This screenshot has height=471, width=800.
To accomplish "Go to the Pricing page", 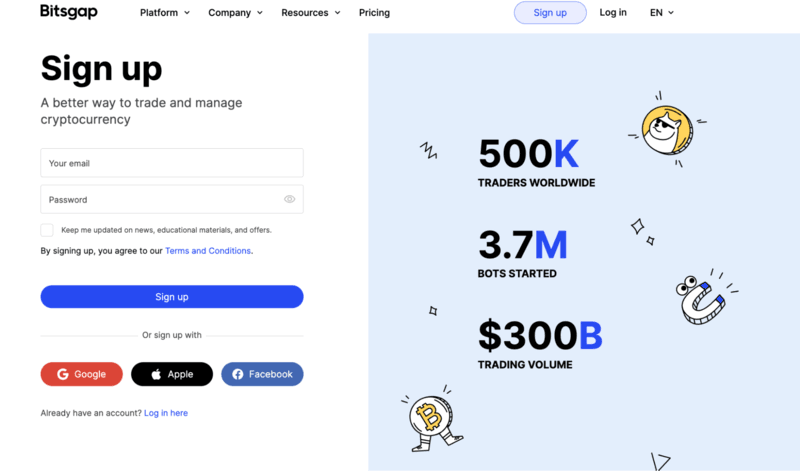I will (374, 13).
